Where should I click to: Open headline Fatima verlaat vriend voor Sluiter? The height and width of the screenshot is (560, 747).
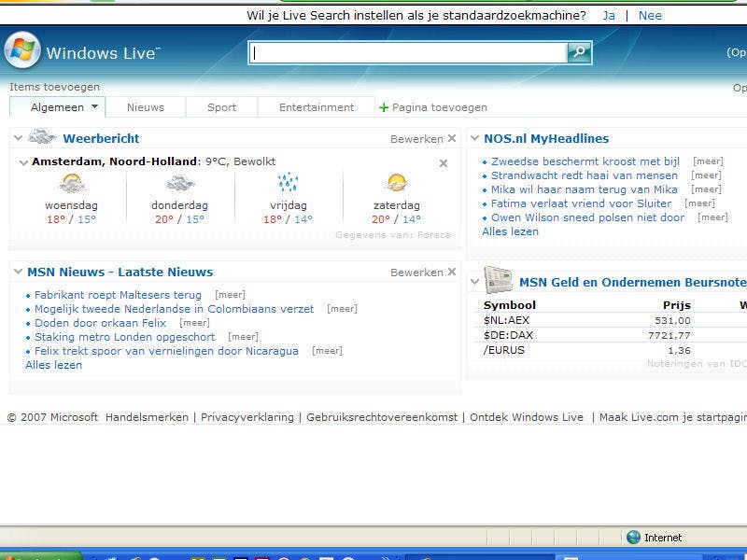581,203
